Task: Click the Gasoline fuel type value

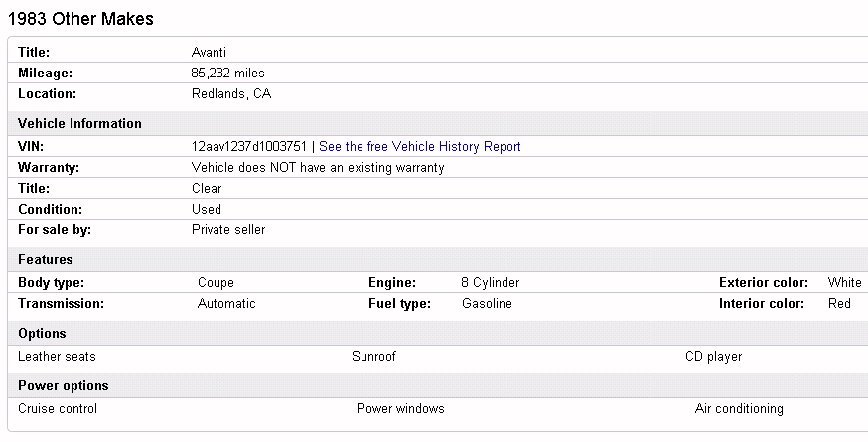Action: 487,304
